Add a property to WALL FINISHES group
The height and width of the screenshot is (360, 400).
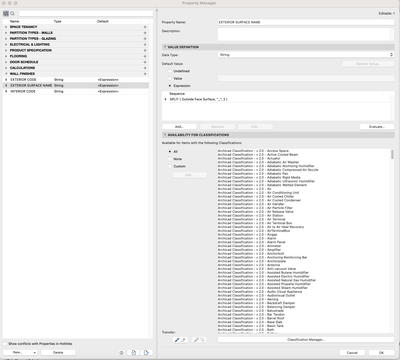click(145, 74)
